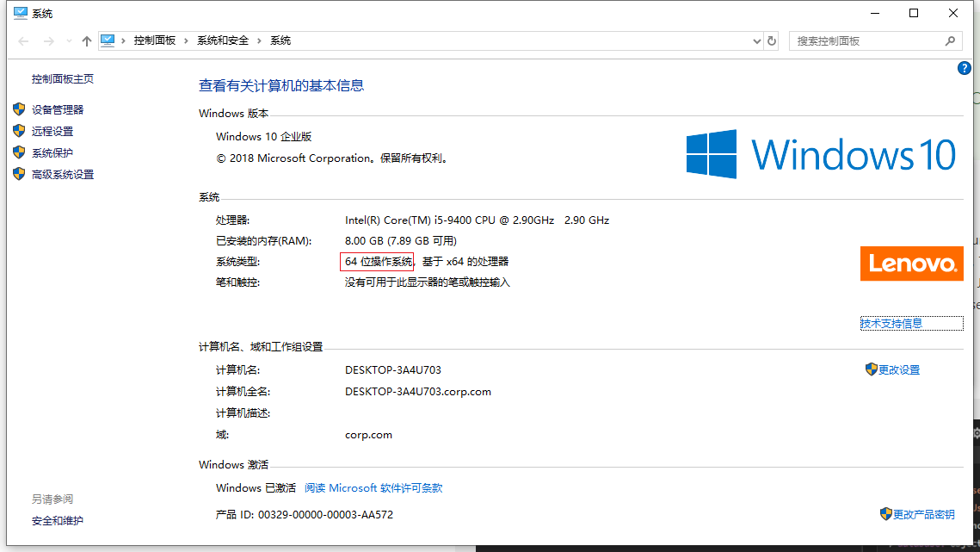Screen dimensions: 980x552
Task: Click the system window title icon
Action: [x=20, y=13]
